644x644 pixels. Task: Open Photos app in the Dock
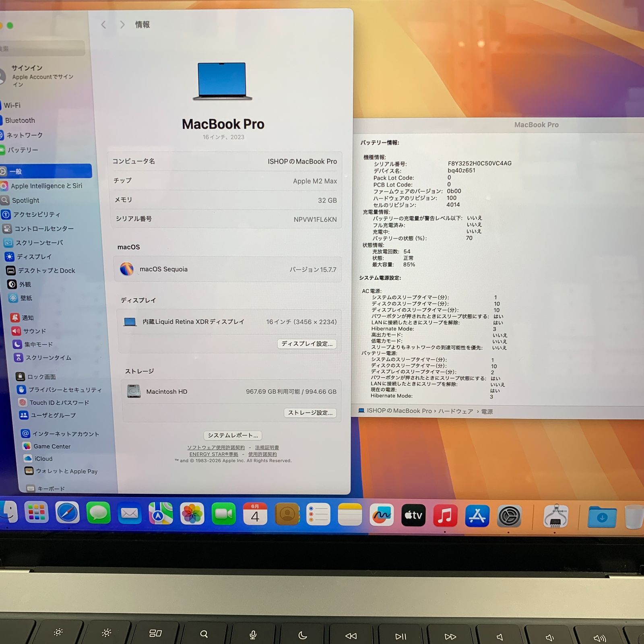(192, 514)
